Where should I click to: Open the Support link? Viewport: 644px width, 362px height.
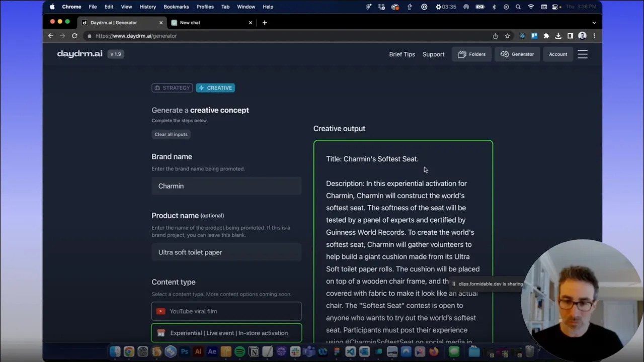433,54
